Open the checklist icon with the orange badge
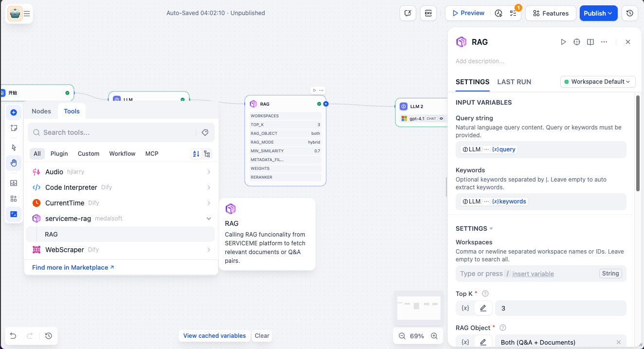The width and height of the screenshot is (644, 349). pyautogui.click(x=513, y=13)
